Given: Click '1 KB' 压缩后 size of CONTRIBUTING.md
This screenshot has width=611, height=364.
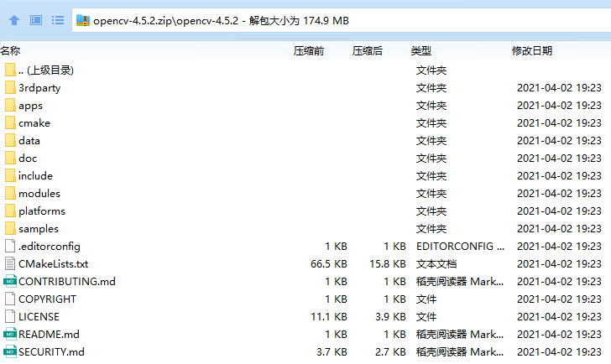Looking at the screenshot, I should [x=394, y=282].
